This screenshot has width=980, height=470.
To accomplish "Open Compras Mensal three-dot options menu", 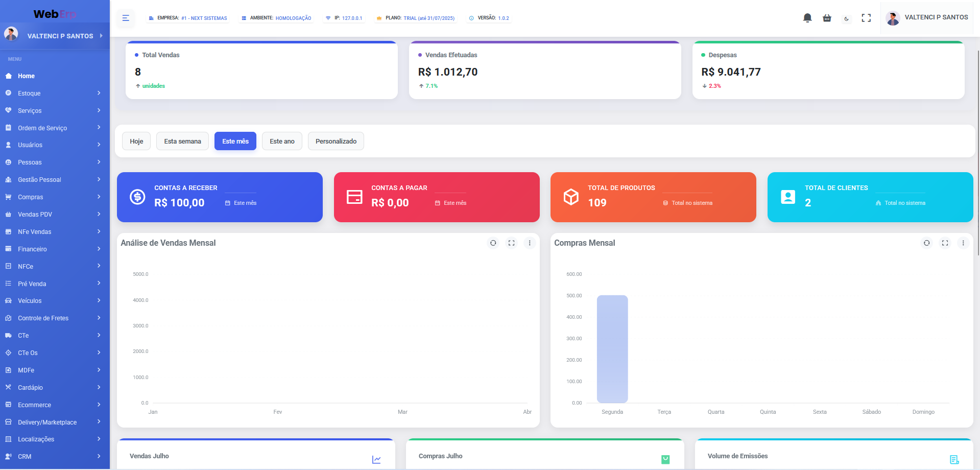I will [x=963, y=243].
